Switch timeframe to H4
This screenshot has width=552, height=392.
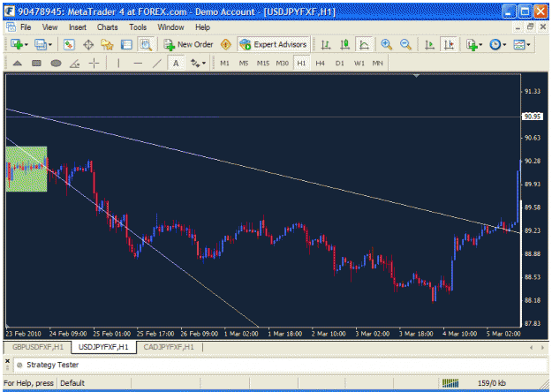(320, 64)
